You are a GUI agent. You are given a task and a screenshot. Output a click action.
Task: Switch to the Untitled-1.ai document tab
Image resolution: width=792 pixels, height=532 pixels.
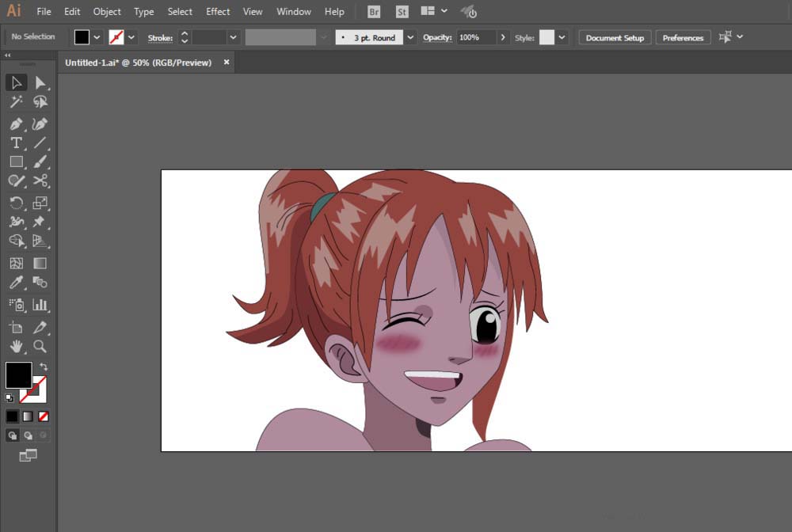click(138, 63)
